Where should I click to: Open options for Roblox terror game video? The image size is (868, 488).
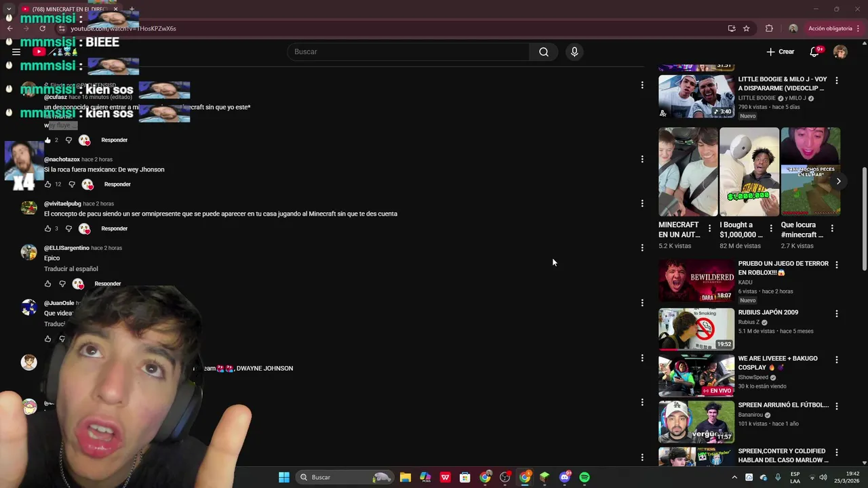(837, 265)
